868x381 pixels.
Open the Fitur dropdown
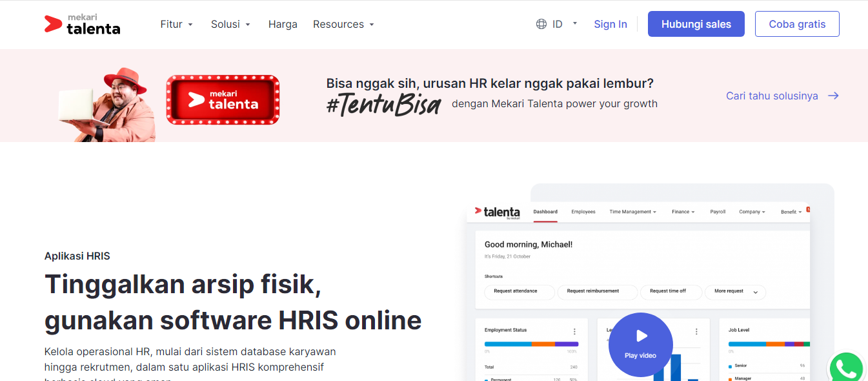(176, 24)
